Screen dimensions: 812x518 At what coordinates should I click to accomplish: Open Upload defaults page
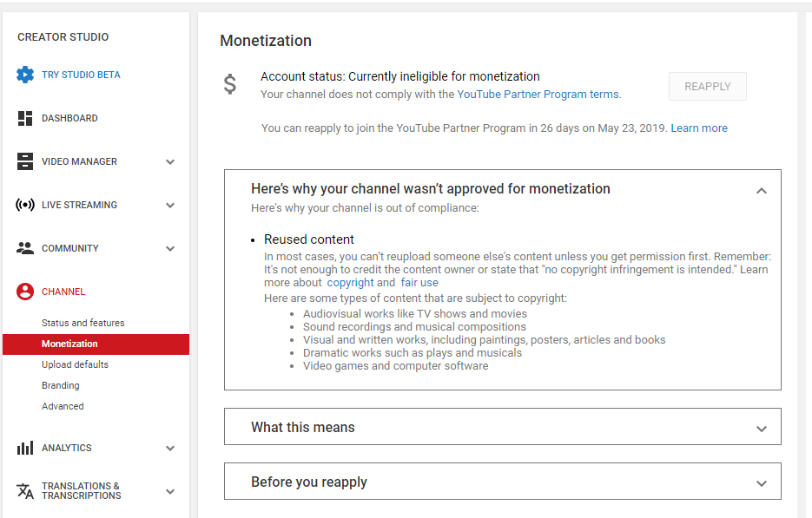point(75,364)
